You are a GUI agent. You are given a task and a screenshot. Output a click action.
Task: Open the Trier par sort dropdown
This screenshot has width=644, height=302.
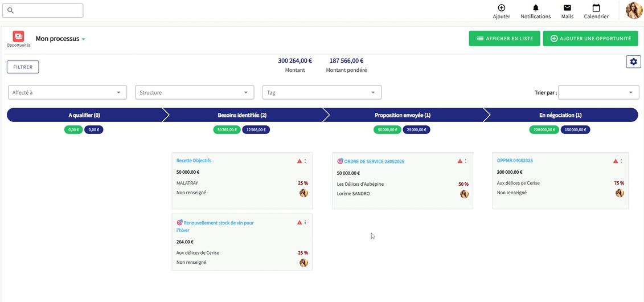(598, 92)
